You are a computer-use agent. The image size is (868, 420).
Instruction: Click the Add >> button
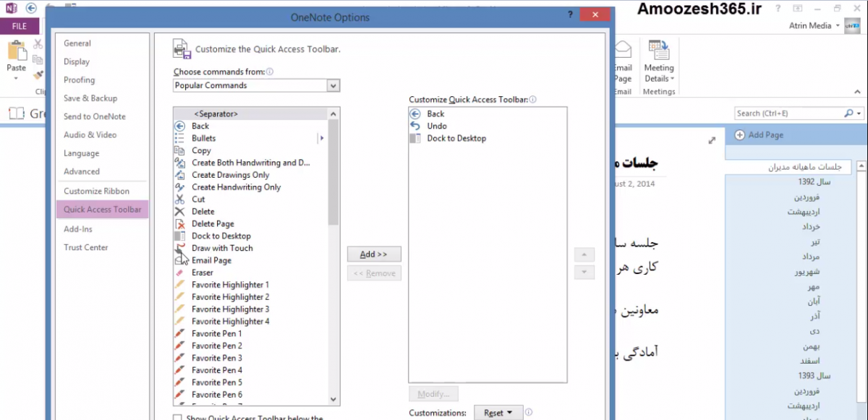[x=374, y=254]
